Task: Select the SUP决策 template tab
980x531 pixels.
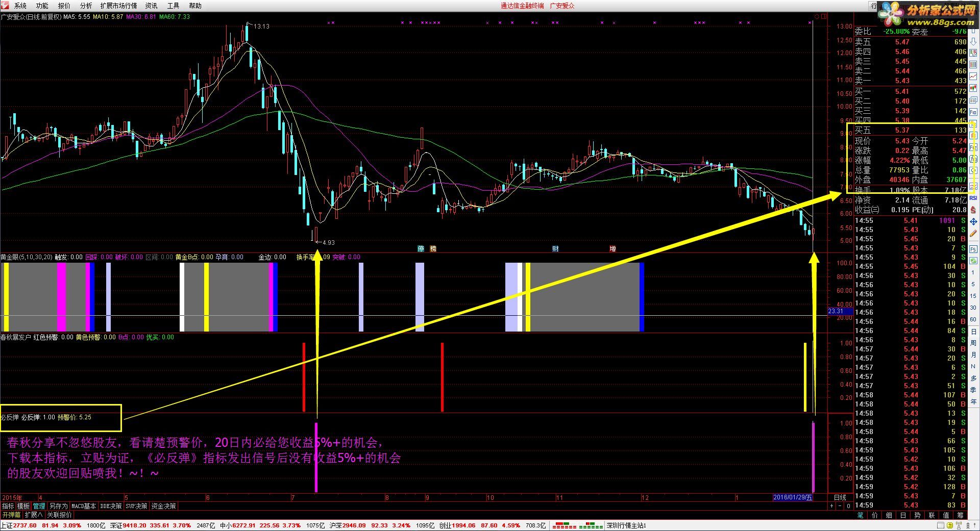Action: 136,506
